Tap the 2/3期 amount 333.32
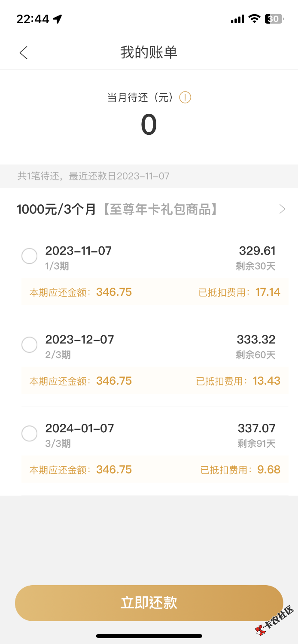Viewport: 298px width, 644px height. (x=256, y=340)
